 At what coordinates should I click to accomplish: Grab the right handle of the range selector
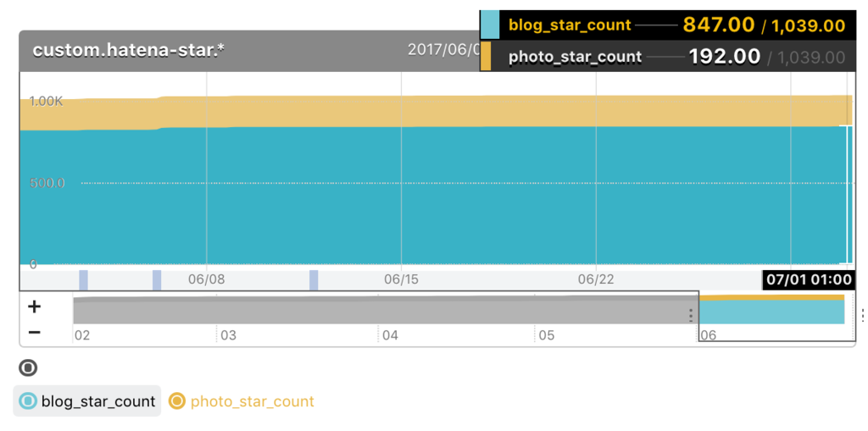[x=863, y=315]
